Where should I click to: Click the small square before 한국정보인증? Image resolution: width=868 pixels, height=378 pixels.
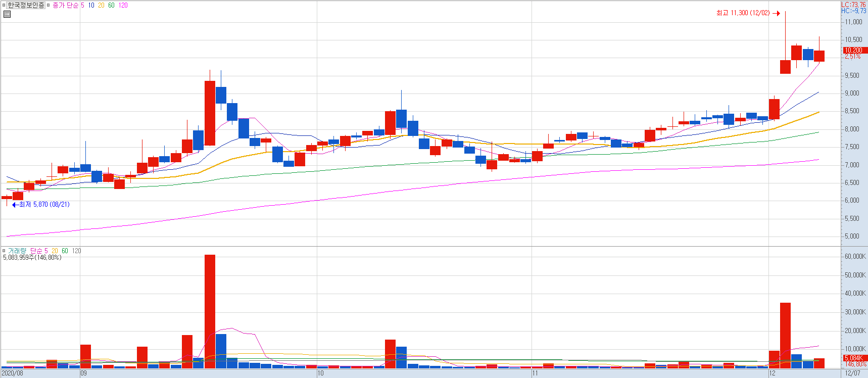point(5,5)
